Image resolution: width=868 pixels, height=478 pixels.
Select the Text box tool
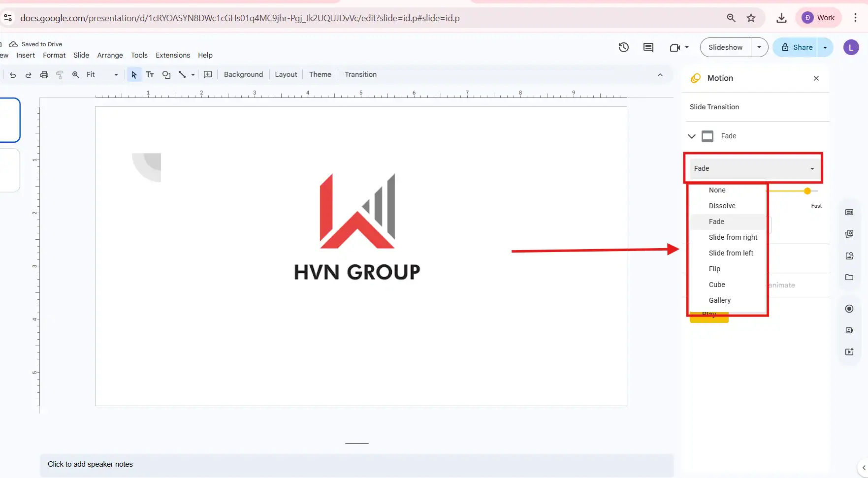150,75
